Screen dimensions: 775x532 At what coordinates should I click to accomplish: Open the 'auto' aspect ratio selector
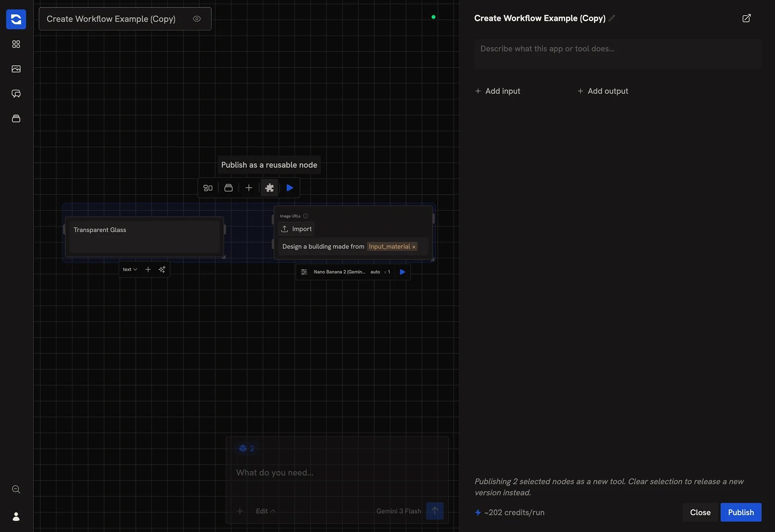375,272
